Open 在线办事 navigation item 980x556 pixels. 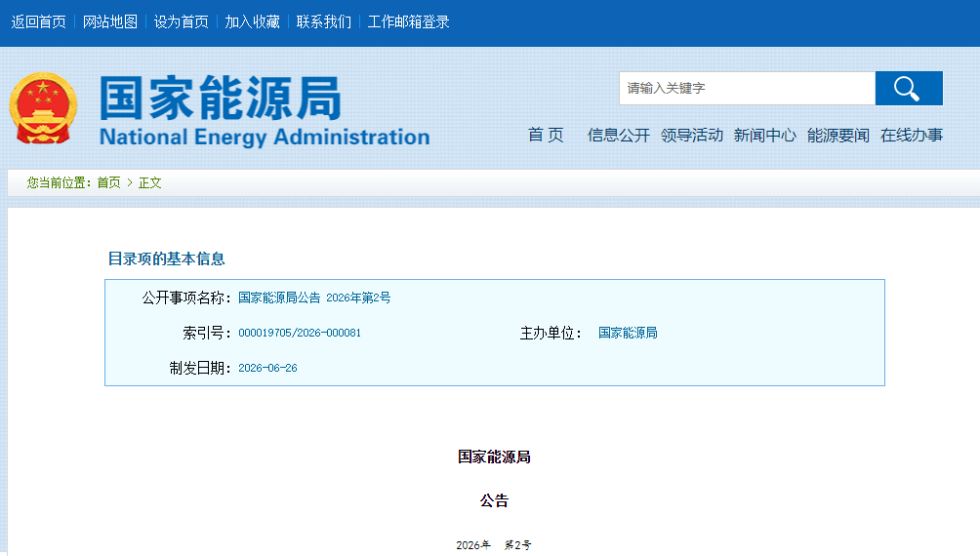point(912,135)
